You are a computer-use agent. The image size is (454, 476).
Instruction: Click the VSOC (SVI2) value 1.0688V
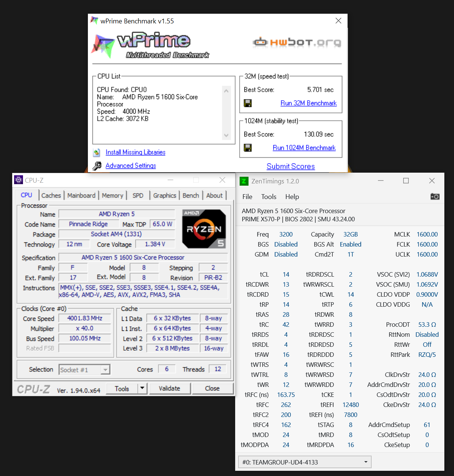click(x=427, y=274)
